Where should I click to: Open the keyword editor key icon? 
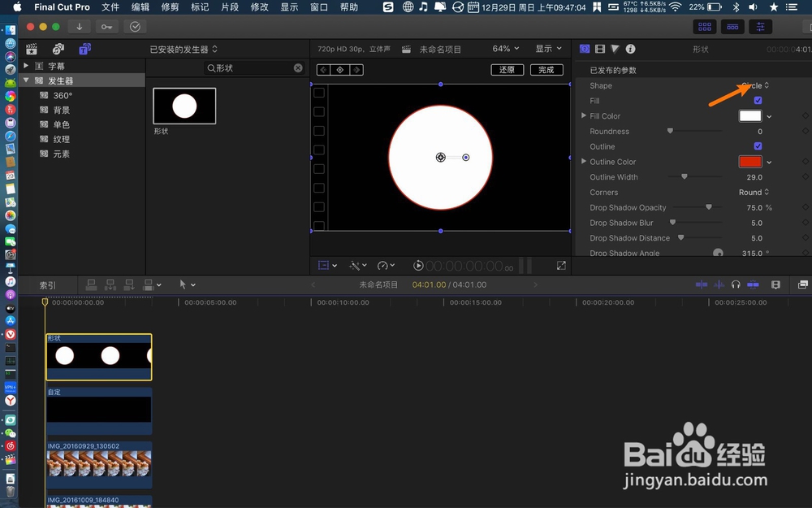106,27
